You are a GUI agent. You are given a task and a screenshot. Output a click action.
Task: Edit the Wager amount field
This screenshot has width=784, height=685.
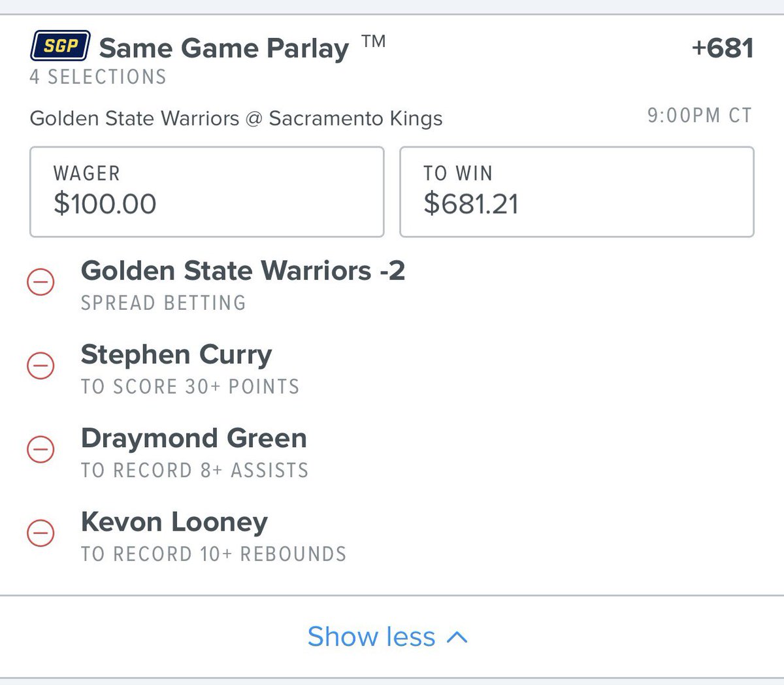206,192
